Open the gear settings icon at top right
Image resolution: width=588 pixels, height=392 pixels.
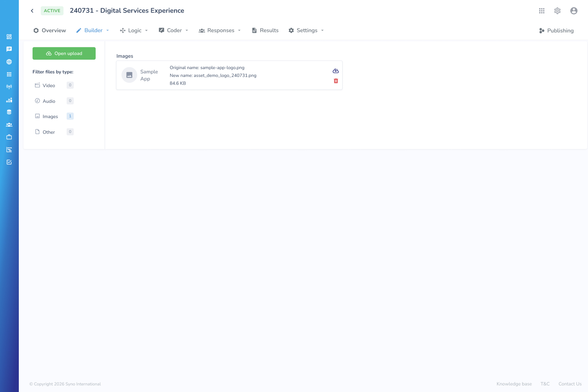(x=557, y=11)
